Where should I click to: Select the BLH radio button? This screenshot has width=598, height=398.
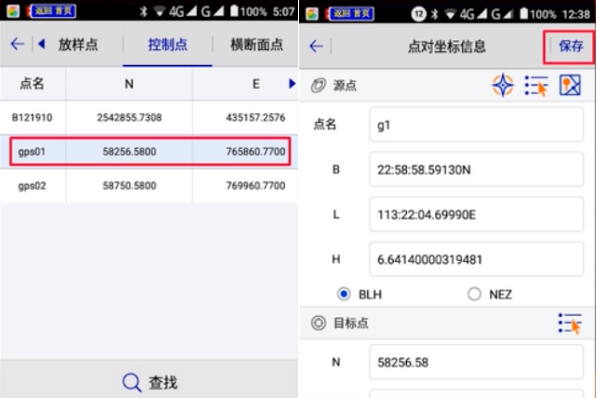point(344,294)
